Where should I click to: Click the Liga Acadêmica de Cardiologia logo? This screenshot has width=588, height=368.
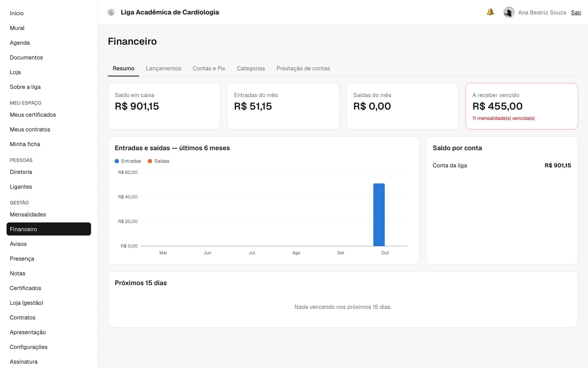pos(111,12)
